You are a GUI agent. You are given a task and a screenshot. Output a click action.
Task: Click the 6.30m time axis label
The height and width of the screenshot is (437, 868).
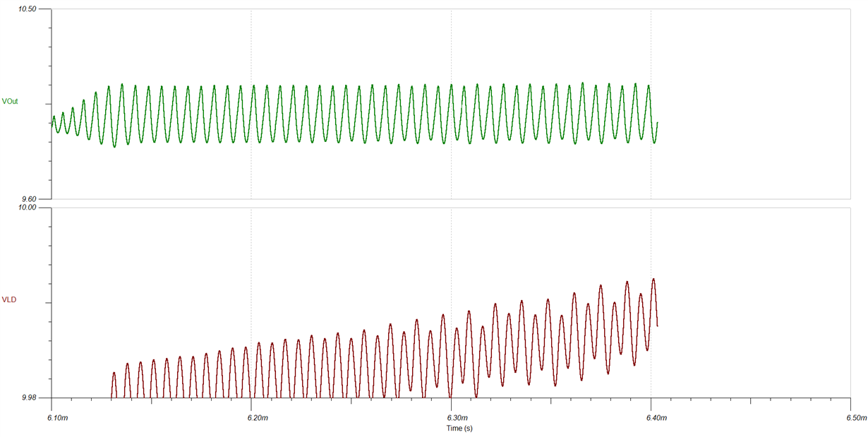(457, 418)
